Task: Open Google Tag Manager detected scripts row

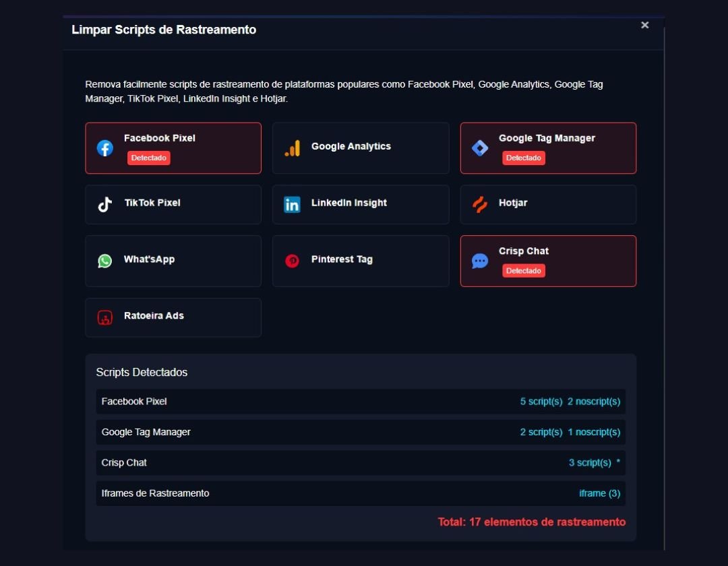Action: (x=361, y=432)
